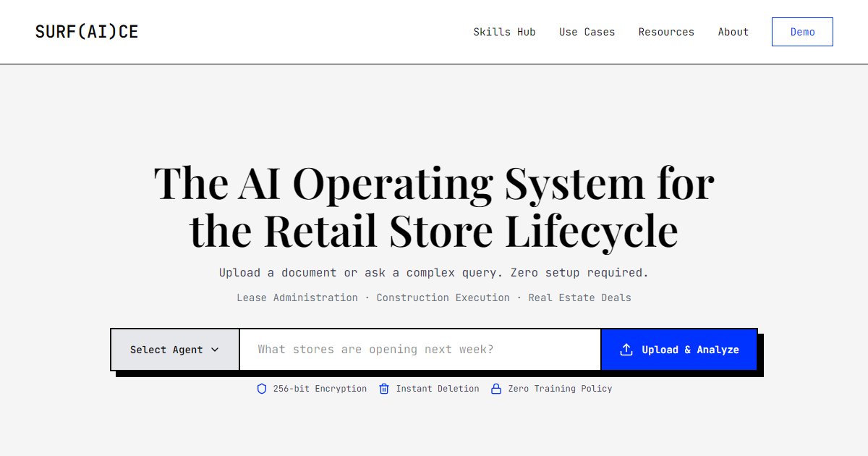The width and height of the screenshot is (868, 456).
Task: Click the trash icon beside Instant Deletion
Action: coord(384,389)
